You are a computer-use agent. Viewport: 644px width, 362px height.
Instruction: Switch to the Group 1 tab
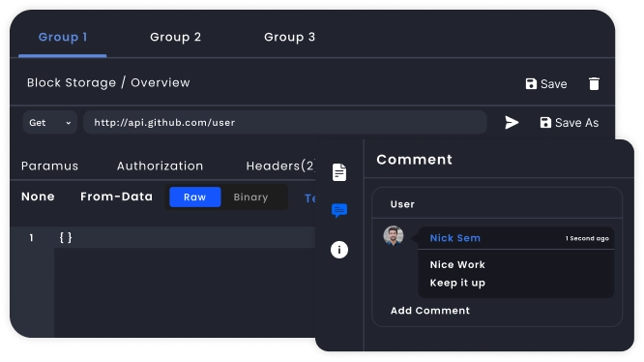pos(63,37)
